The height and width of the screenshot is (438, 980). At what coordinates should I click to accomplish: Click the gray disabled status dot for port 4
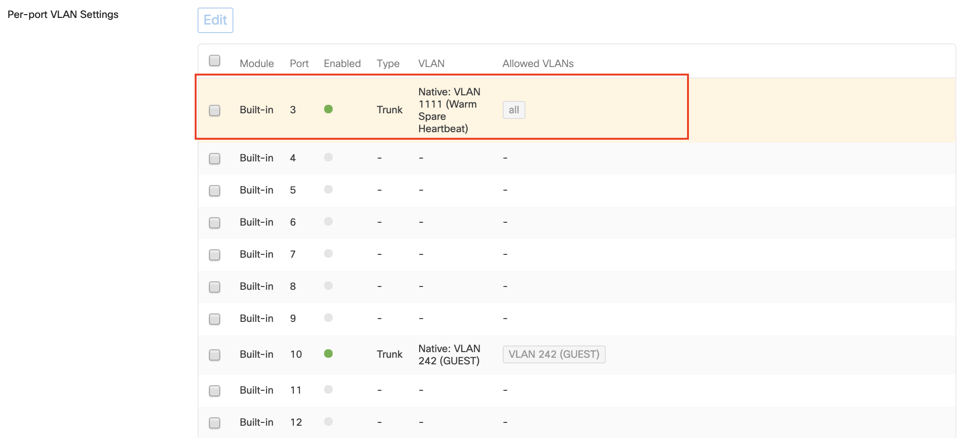(328, 158)
